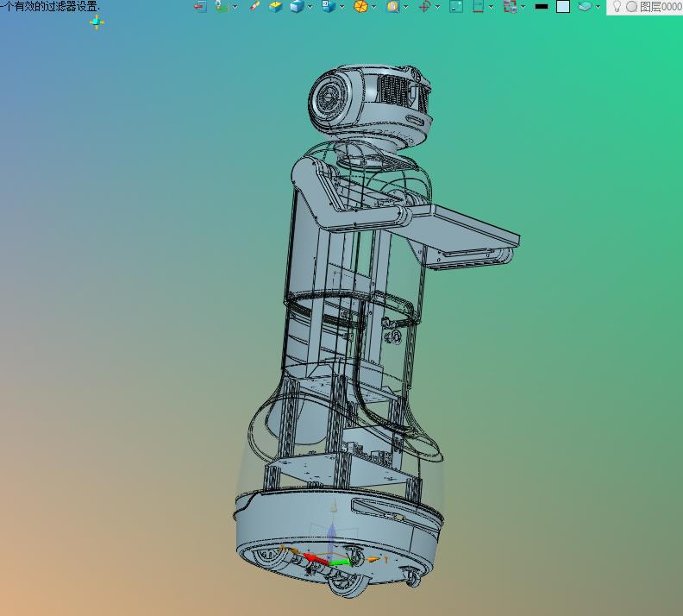Click the 图层0000 layer name field
The image size is (683, 616).
click(661, 7)
